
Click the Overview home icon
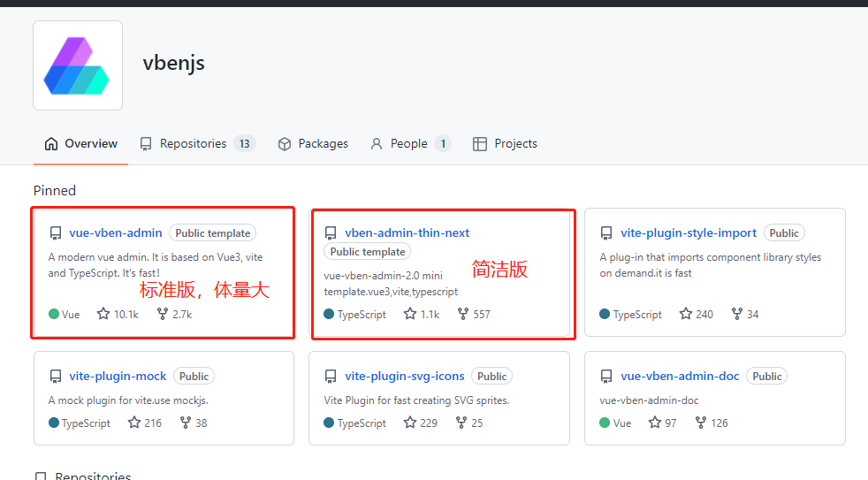[x=51, y=144]
